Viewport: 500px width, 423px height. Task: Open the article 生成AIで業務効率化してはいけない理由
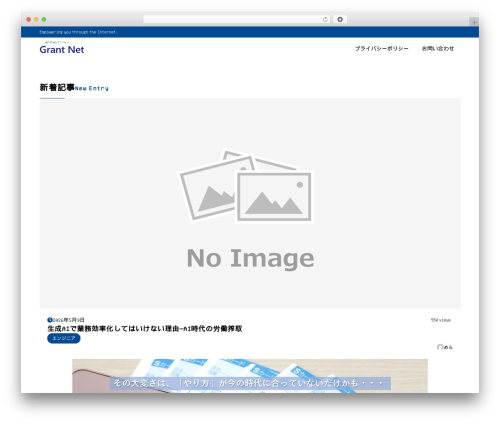[x=145, y=329]
